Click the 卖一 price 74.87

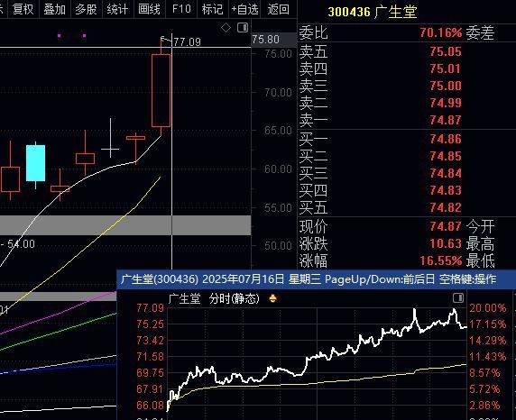pos(446,120)
